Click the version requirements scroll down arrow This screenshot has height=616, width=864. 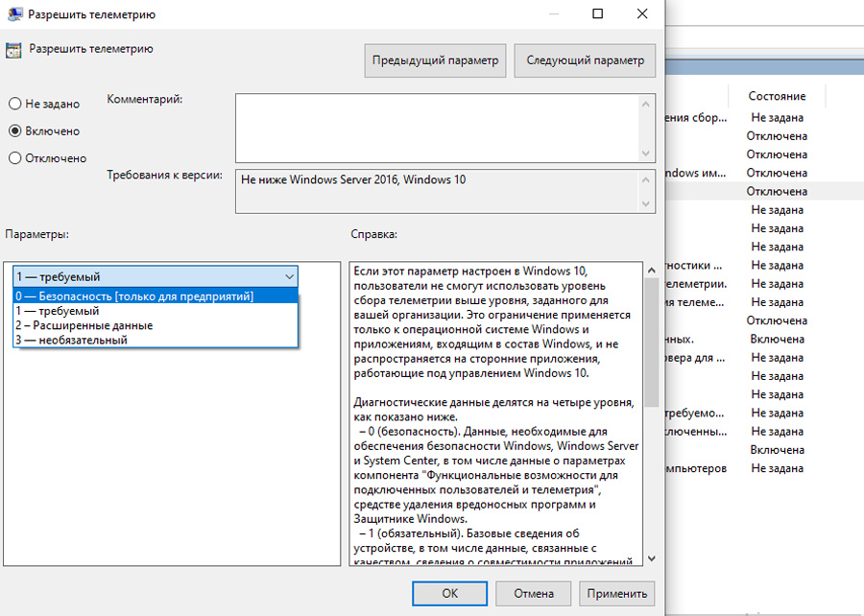[646, 203]
